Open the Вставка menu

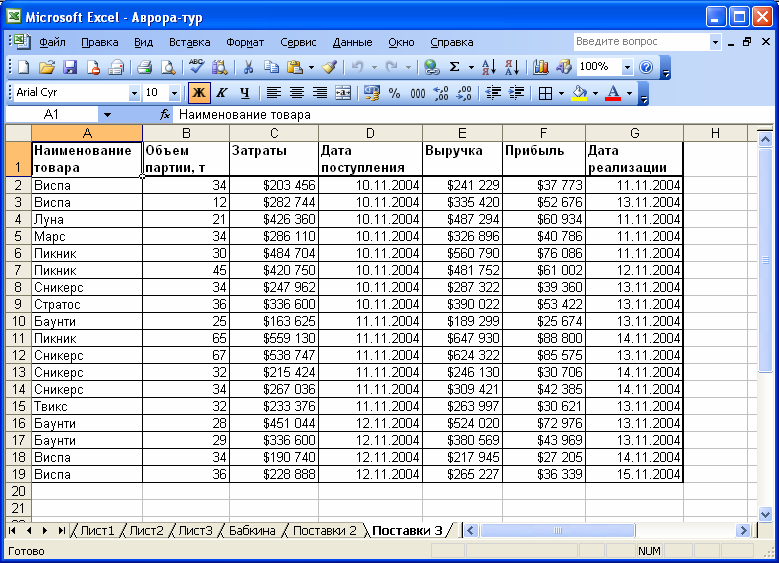[189, 42]
